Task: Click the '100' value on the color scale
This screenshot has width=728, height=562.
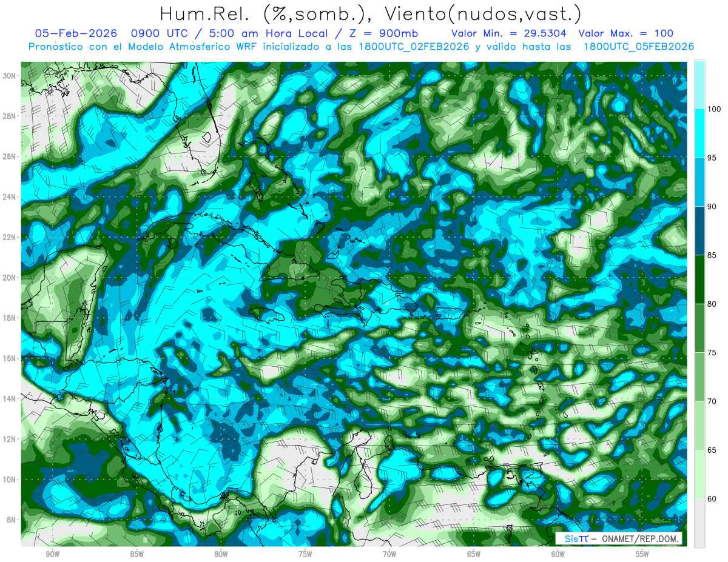Action: coord(715,109)
